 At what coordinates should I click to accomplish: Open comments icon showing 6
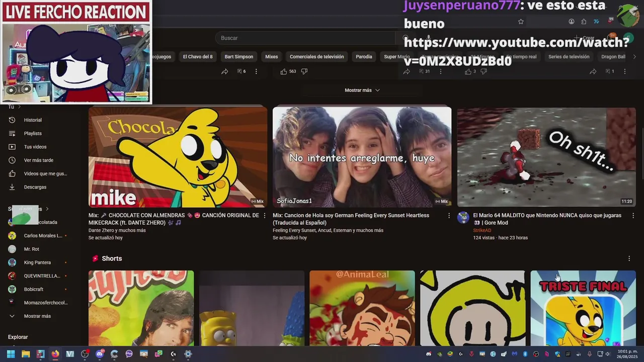coord(242,71)
